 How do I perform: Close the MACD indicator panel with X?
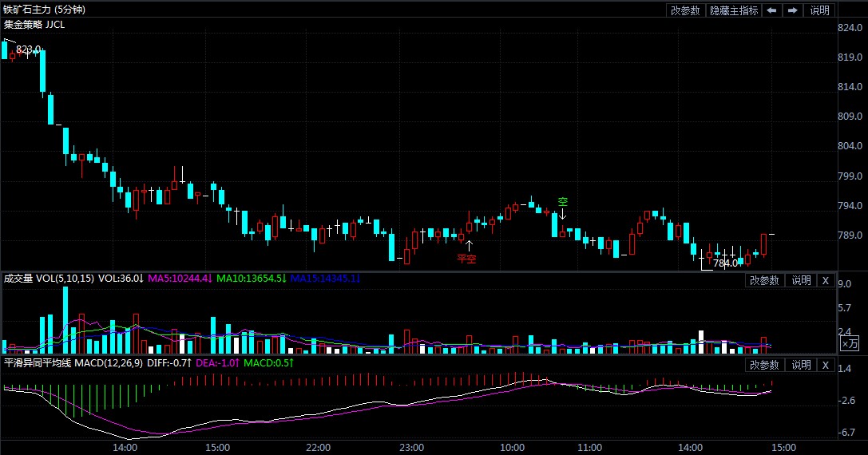[x=826, y=366]
